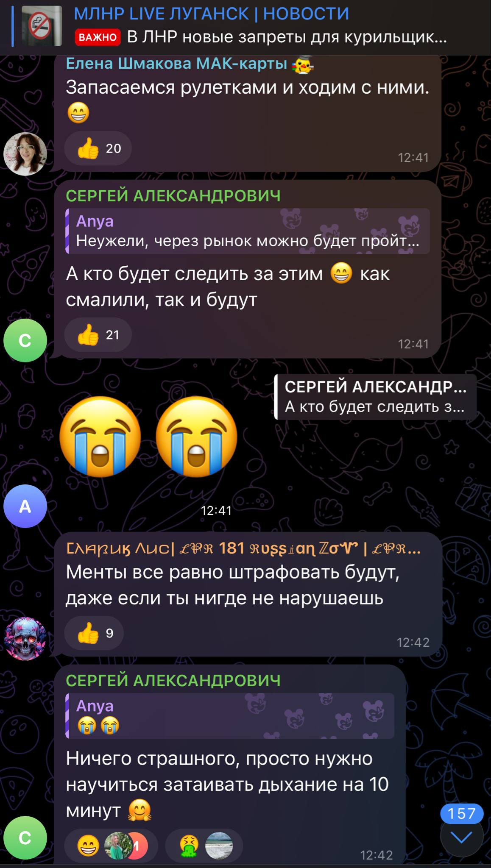Open quoted Anya reply with crying emojis
This screenshot has width=491, height=868.
click(x=230, y=716)
